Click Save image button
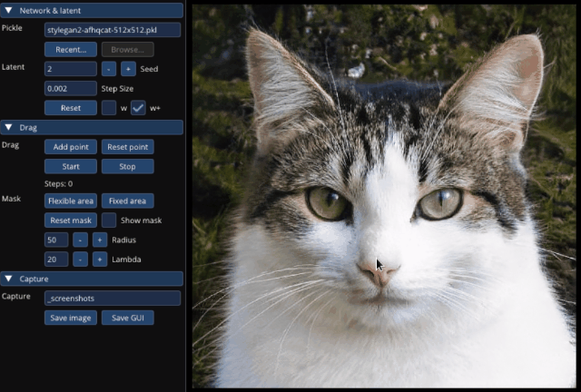Image resolution: width=581 pixels, height=392 pixels. tap(71, 318)
